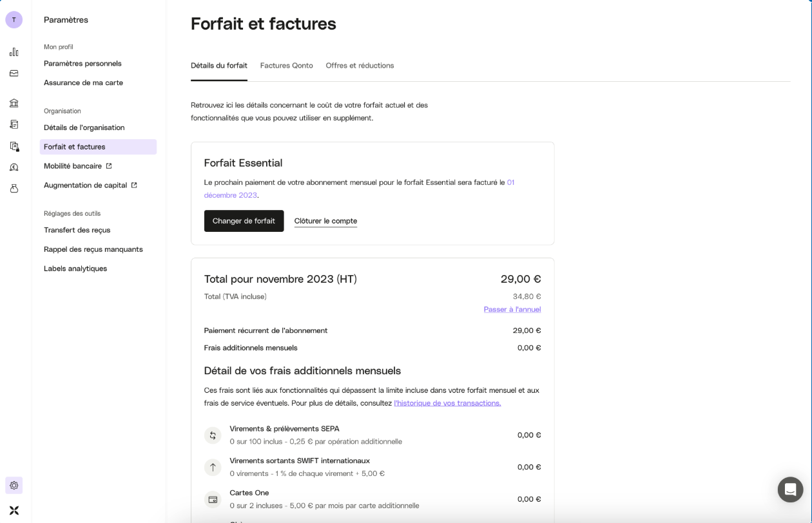Viewport: 812px width, 523px height.
Task: Open the bar chart overview icon
Action: [x=14, y=52]
